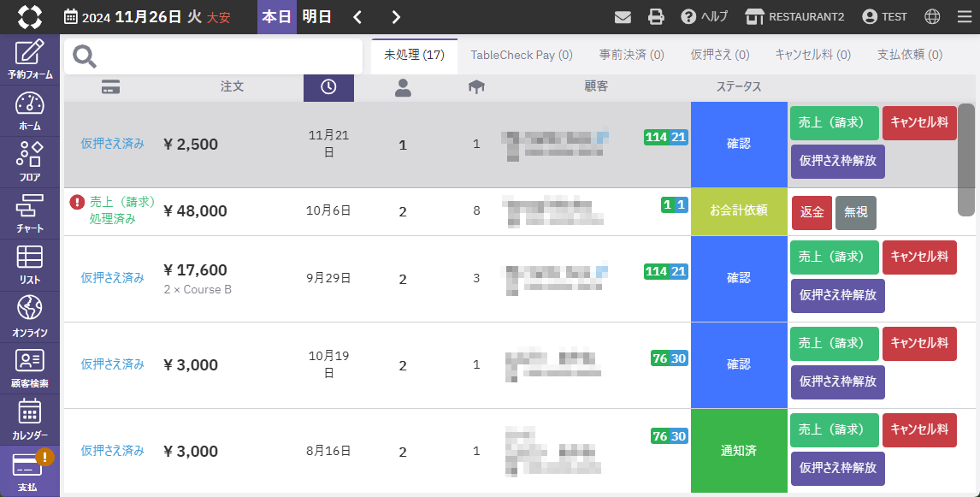The height and width of the screenshot is (497, 980).
Task: Sort by ステータス column header
Action: (739, 86)
